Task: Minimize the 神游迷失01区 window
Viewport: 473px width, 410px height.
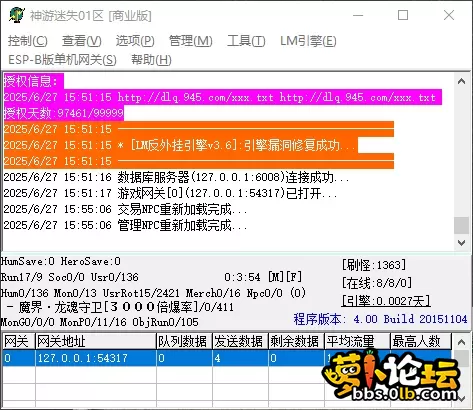Action: (x=358, y=15)
